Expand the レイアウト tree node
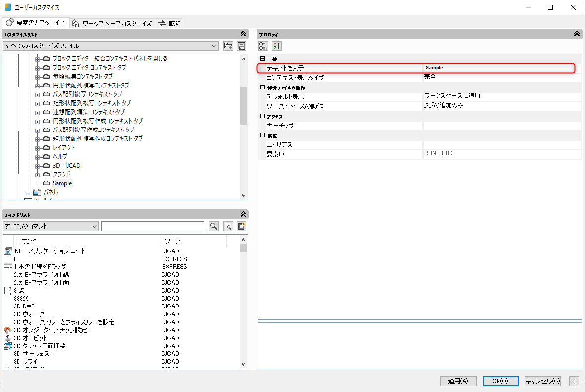585x392 pixels. point(38,148)
